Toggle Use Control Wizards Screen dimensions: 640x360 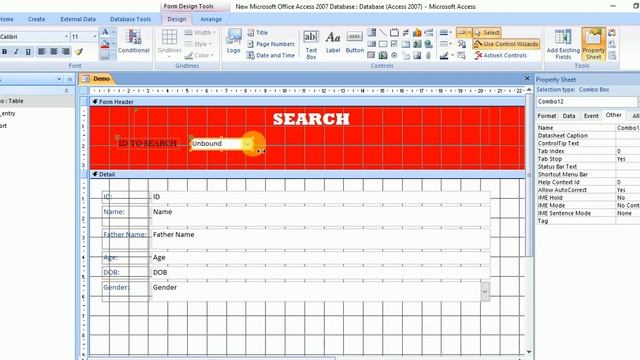506,44
